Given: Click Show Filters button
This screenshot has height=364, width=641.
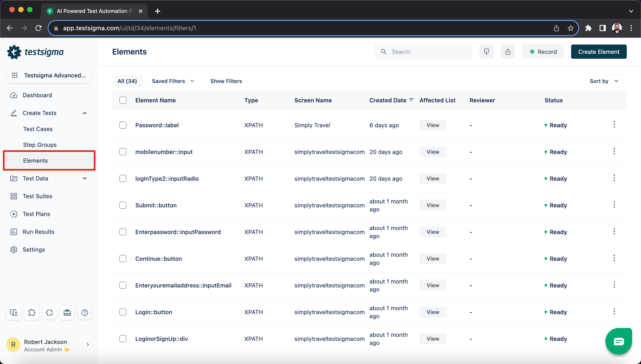Looking at the screenshot, I should point(227,81).
